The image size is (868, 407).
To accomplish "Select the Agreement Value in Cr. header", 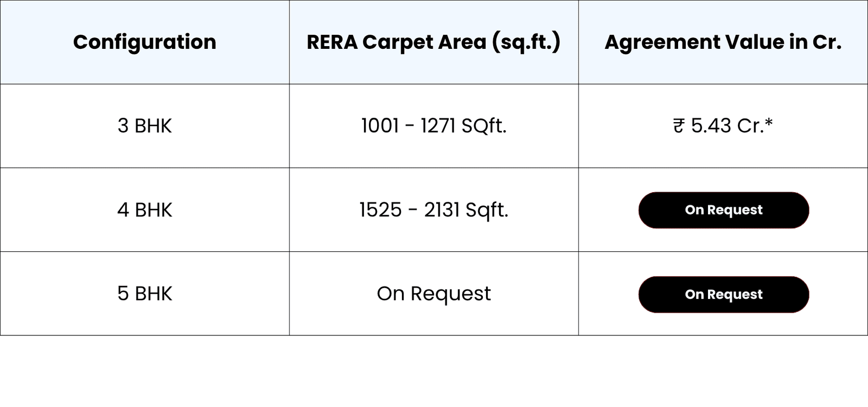I will (723, 42).
